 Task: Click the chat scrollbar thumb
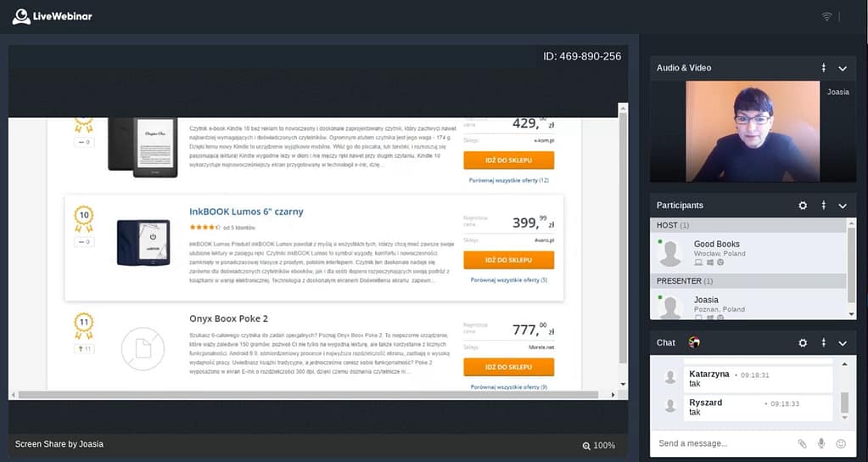coord(845,403)
